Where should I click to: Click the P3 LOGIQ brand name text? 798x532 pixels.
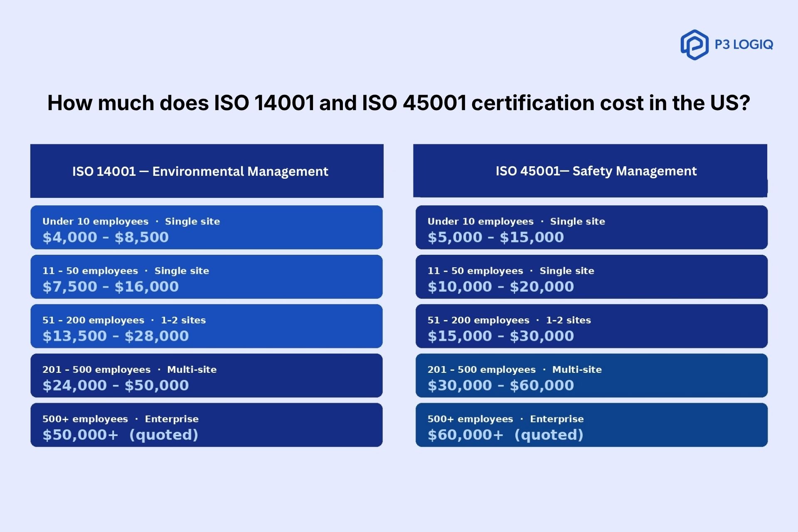click(x=744, y=44)
